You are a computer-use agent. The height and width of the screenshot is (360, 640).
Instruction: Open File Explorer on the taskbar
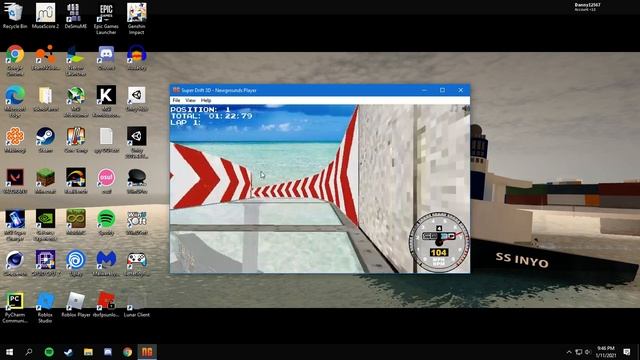click(x=88, y=352)
